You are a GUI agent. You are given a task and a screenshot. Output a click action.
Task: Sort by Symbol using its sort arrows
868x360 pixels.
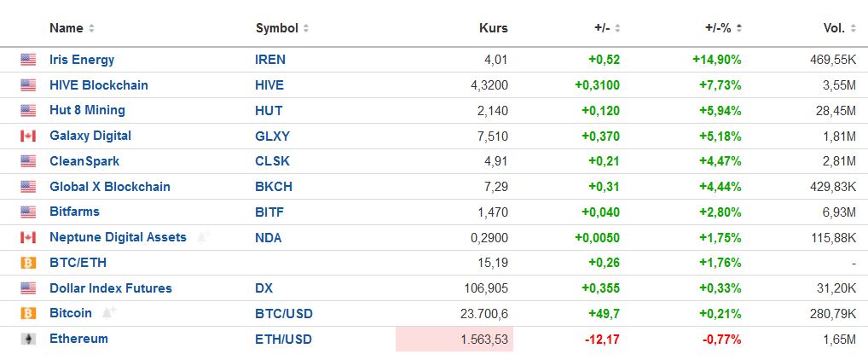click(x=306, y=28)
